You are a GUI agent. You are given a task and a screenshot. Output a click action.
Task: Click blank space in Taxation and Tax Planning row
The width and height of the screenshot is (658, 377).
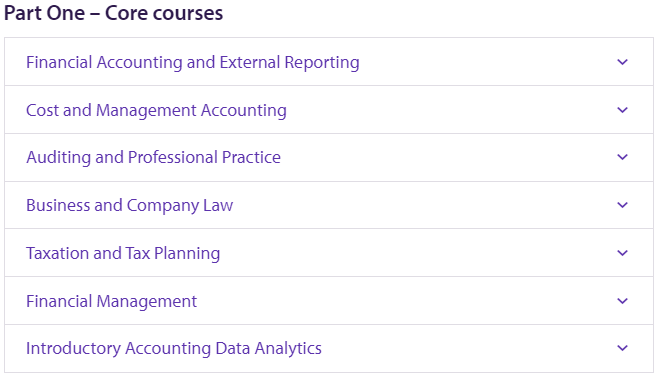tap(415, 253)
